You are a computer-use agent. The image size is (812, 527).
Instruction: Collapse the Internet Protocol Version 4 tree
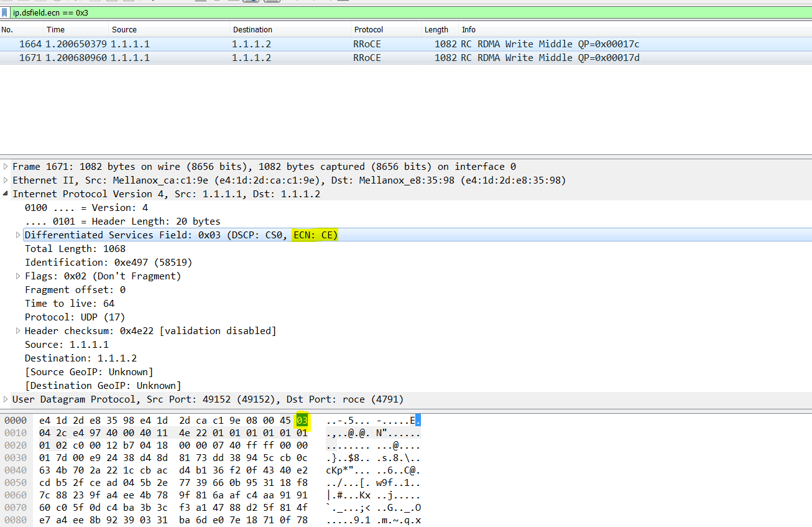5,194
